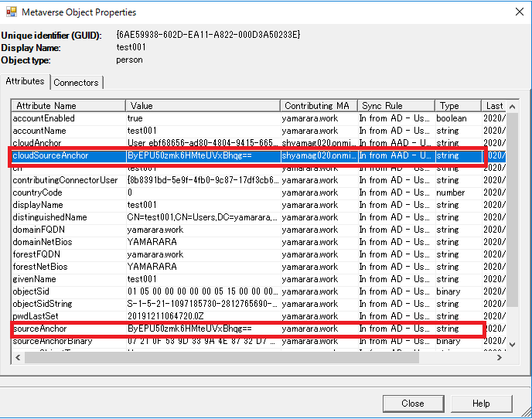This screenshot has height=419, width=532.
Task: Click the horizontal scrollbar thumb
Action: click(222, 357)
